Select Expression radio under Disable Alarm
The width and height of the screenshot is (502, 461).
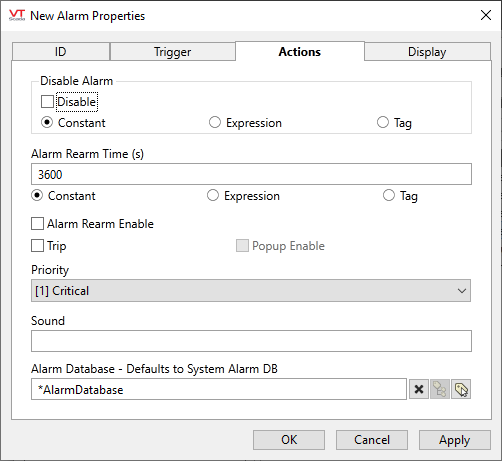point(215,122)
